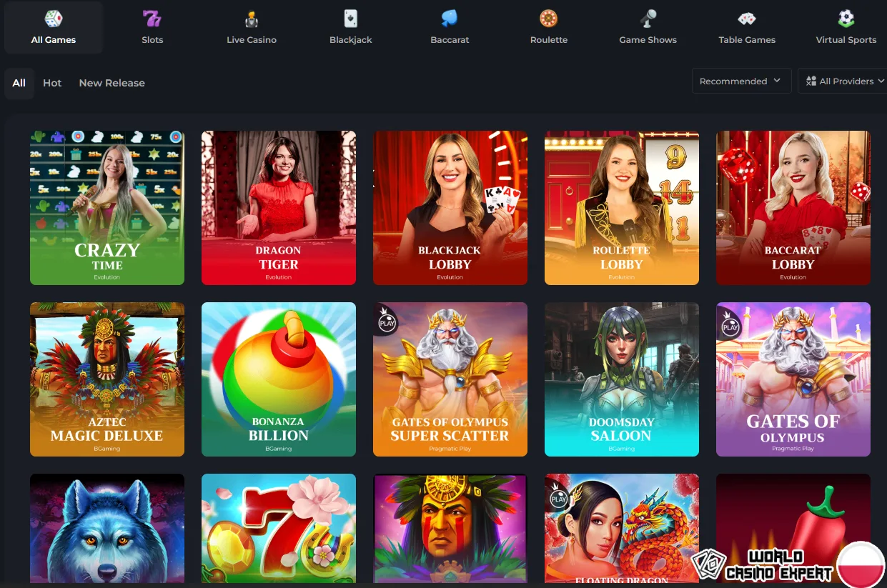Click the All Games dice icon
The width and height of the screenshot is (887, 588).
point(54,19)
